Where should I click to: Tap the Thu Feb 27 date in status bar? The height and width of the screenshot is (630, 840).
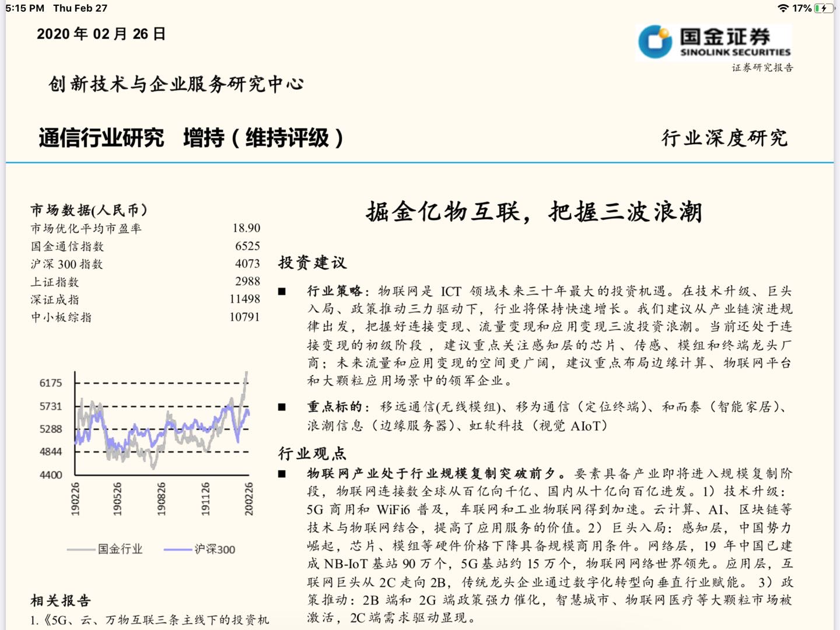pos(80,8)
